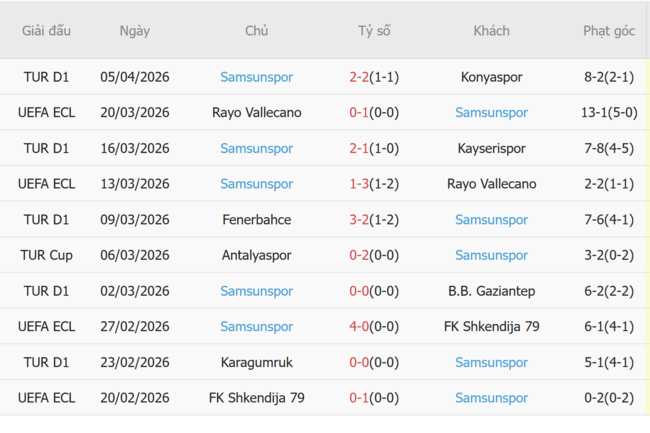
Task: Click the B.B. Gaziantep team name
Action: [491, 291]
